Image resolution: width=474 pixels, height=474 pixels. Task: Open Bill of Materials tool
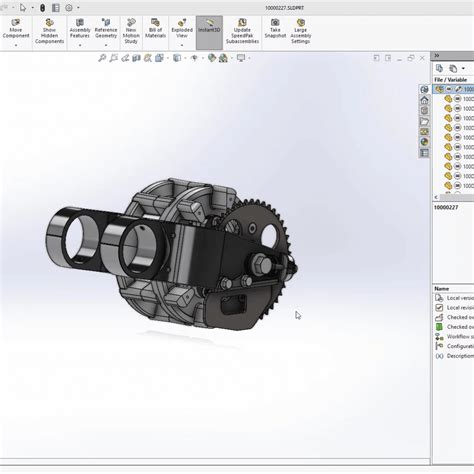pos(155,29)
